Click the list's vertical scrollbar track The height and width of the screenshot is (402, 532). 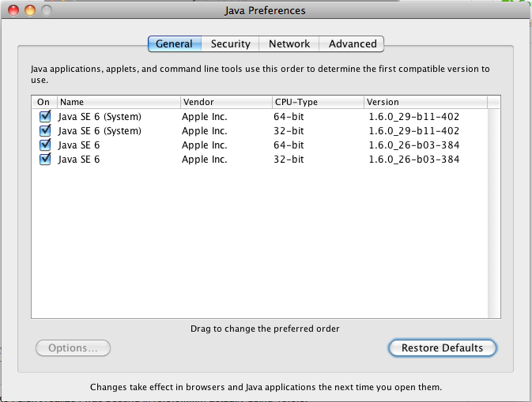coord(494,213)
